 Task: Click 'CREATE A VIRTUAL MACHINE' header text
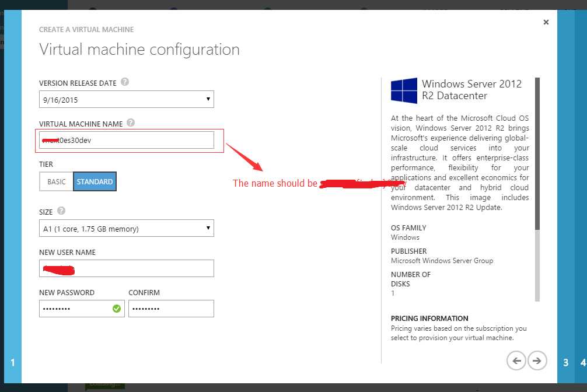[86, 30]
